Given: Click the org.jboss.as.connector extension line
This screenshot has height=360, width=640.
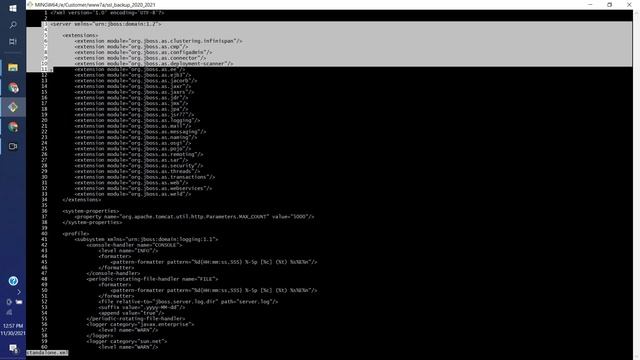Looking at the screenshot, I should [x=140, y=58].
